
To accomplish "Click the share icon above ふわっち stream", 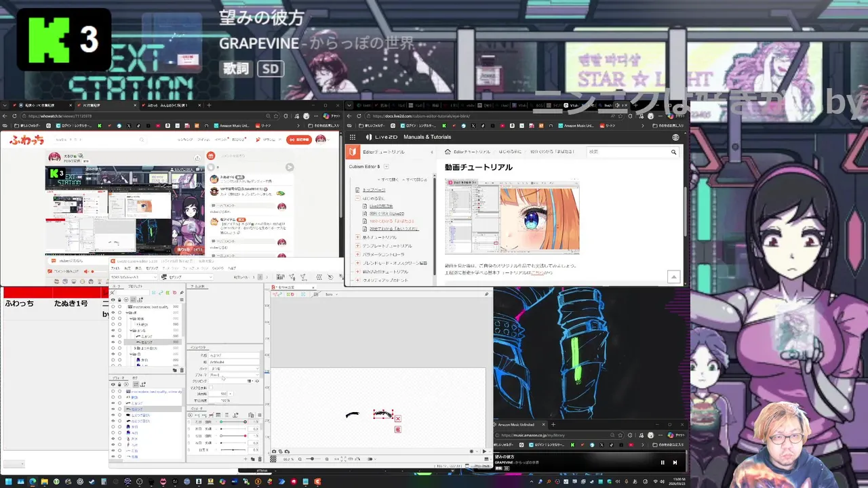I will [197, 158].
